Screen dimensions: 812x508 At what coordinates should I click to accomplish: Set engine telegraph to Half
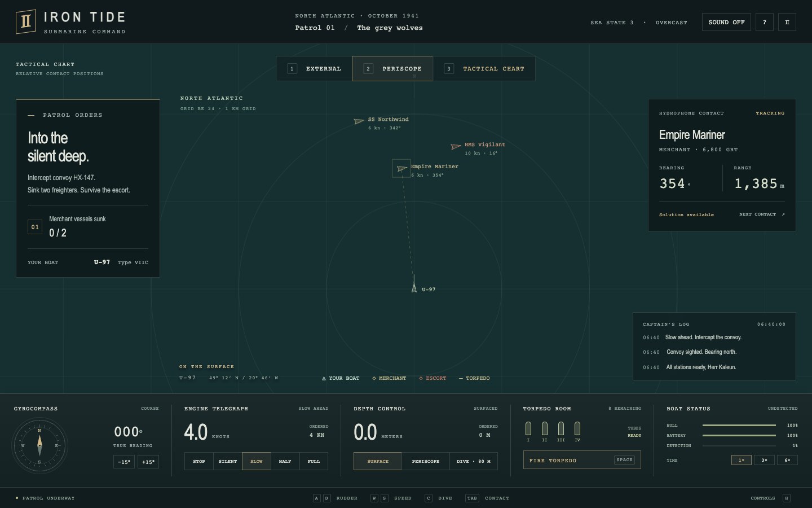coord(285,461)
